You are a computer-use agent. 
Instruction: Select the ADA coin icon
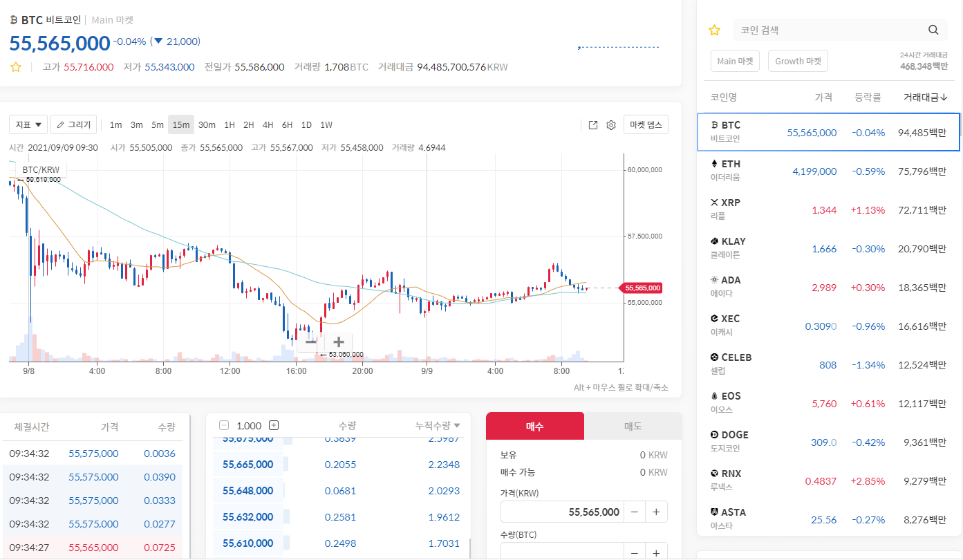point(715,280)
